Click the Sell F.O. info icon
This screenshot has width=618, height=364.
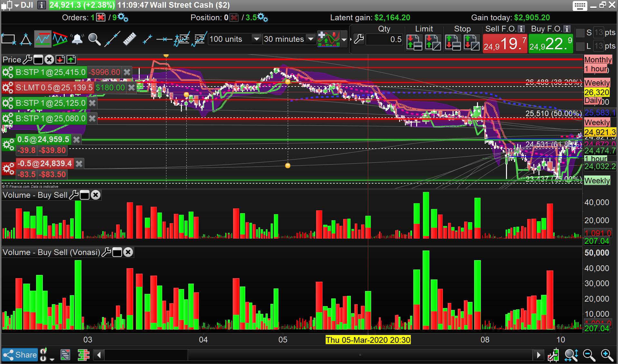click(521, 29)
